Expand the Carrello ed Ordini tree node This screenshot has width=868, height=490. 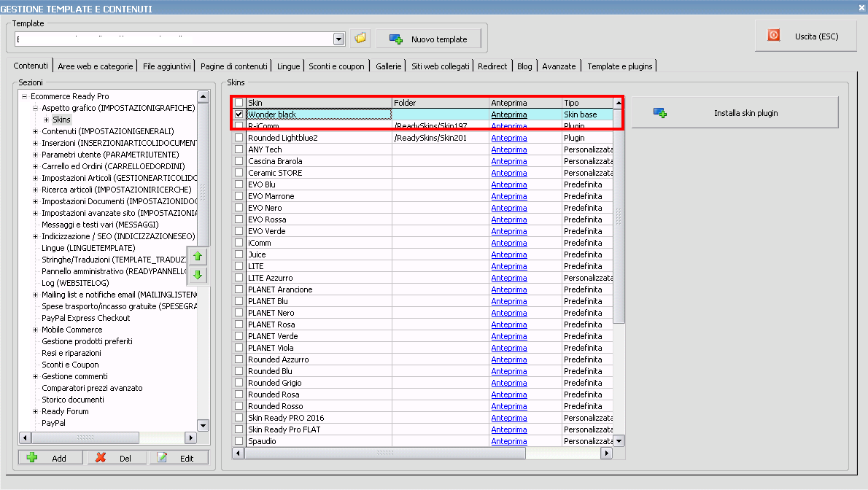pyautogui.click(x=35, y=166)
